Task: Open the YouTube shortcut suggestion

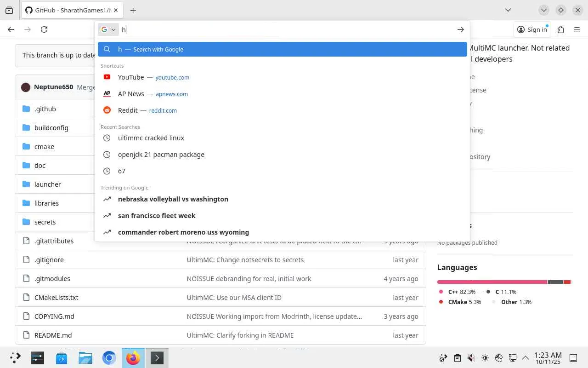Action: [x=283, y=77]
